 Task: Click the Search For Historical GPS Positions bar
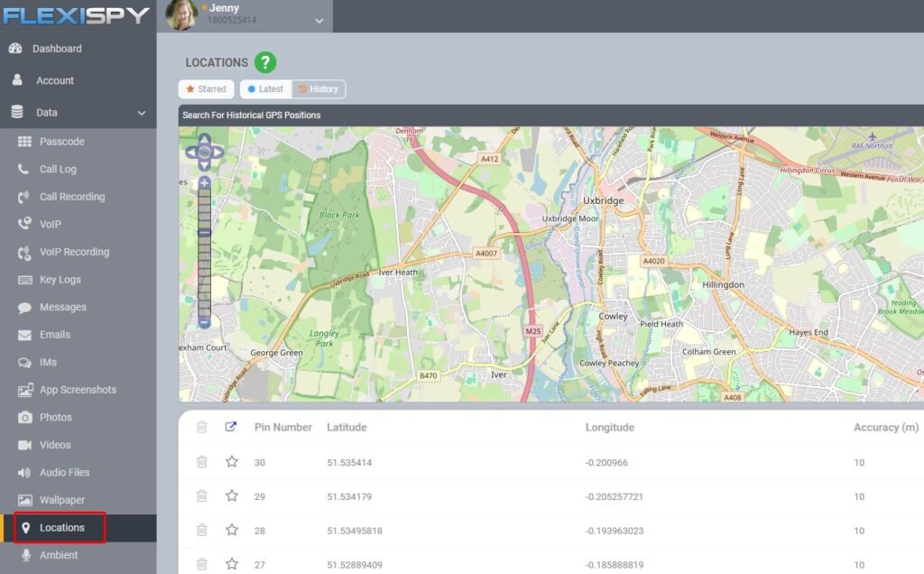[551, 115]
